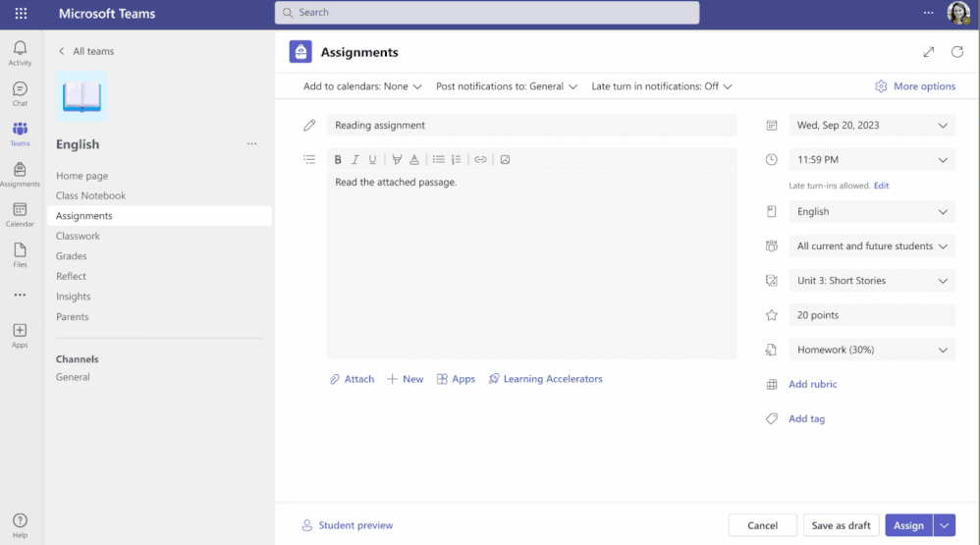The height and width of the screenshot is (545, 980).
Task: Go back to All teams
Action: tap(86, 51)
